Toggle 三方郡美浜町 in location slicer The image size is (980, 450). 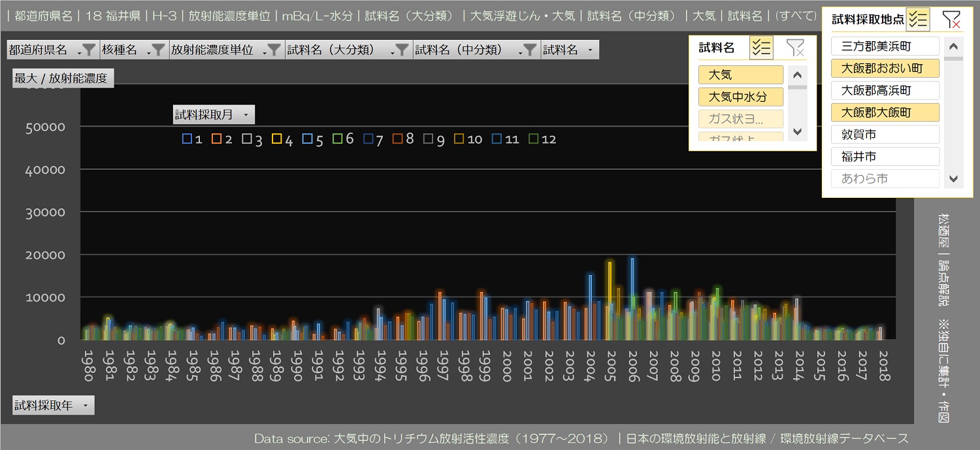885,46
